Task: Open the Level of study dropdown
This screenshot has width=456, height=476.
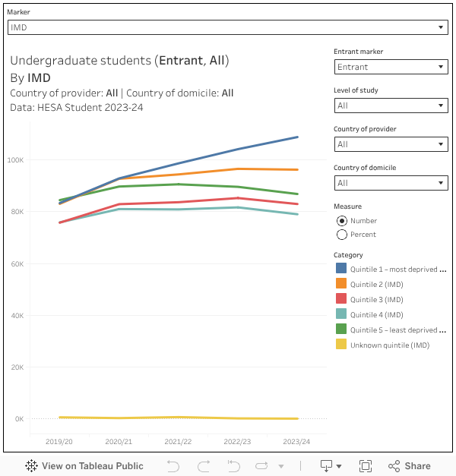Action: [x=391, y=106]
